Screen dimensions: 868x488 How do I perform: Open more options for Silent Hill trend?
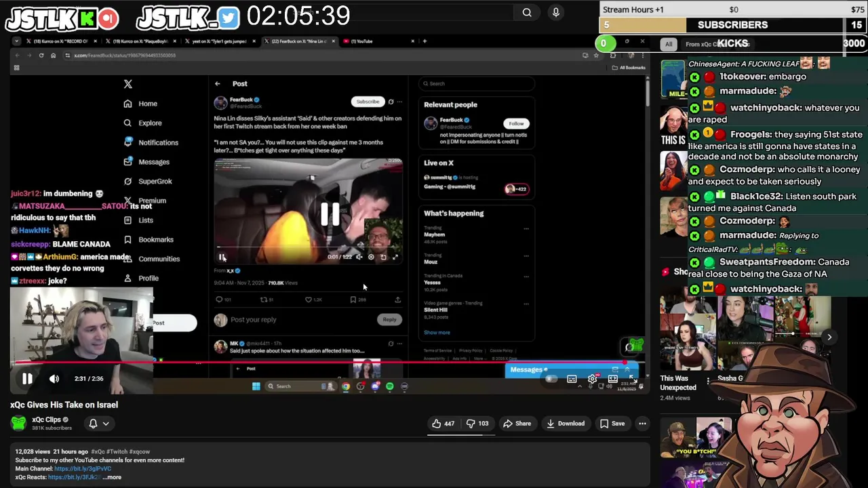click(x=526, y=304)
